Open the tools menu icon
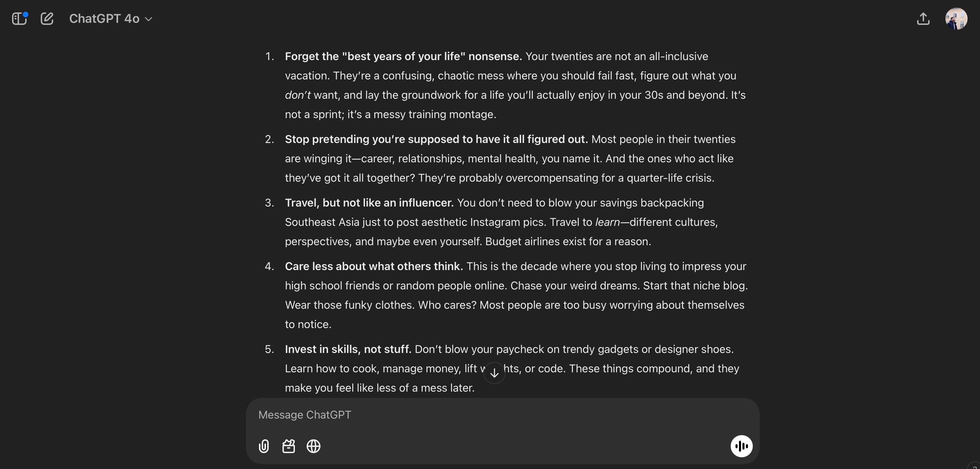The width and height of the screenshot is (980, 469). point(289,446)
